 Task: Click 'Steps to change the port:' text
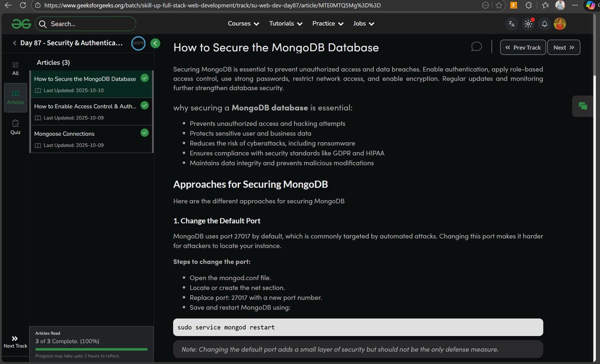click(x=212, y=261)
